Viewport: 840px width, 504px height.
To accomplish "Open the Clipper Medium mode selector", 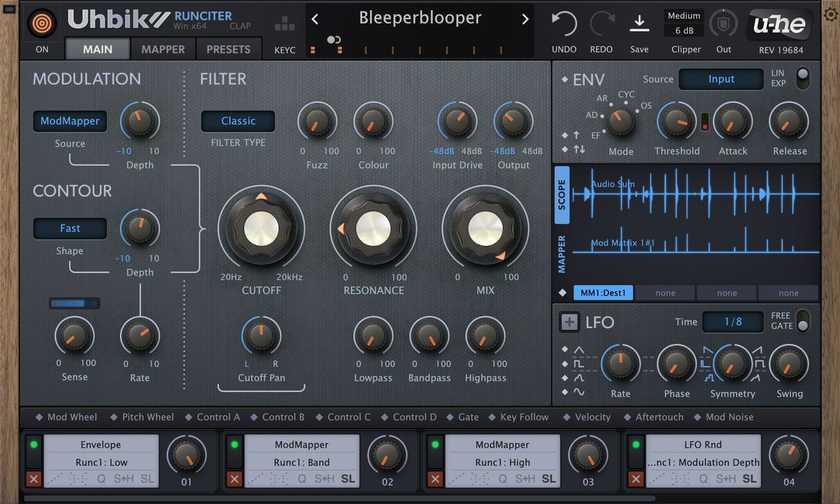I will (684, 15).
